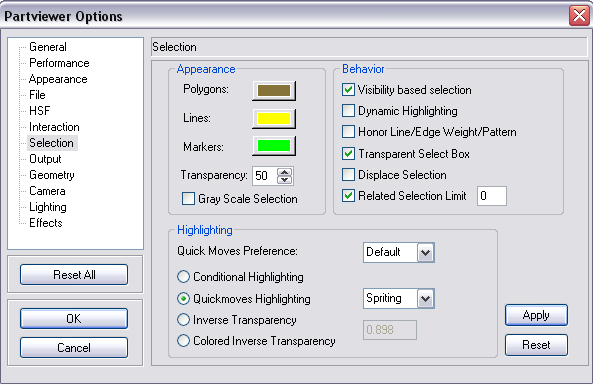Uncheck Visibility based selection

348,90
